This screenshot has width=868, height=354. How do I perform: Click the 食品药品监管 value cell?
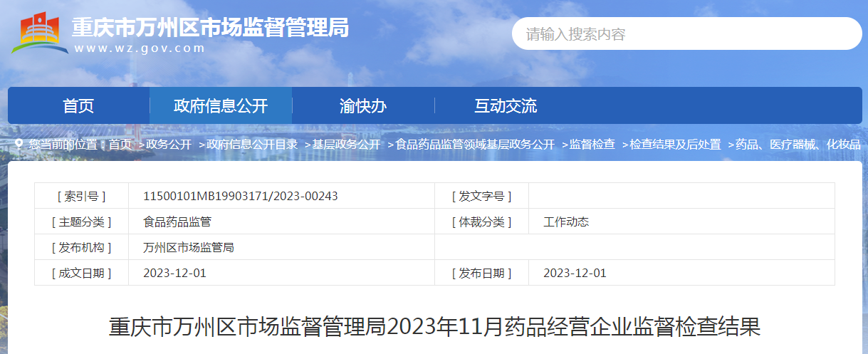[x=281, y=222]
